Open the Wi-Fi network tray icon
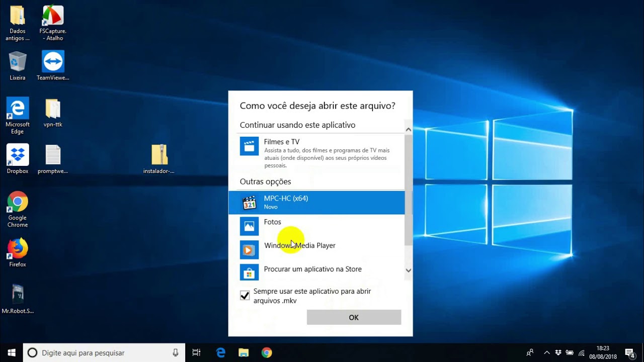 coord(582,352)
